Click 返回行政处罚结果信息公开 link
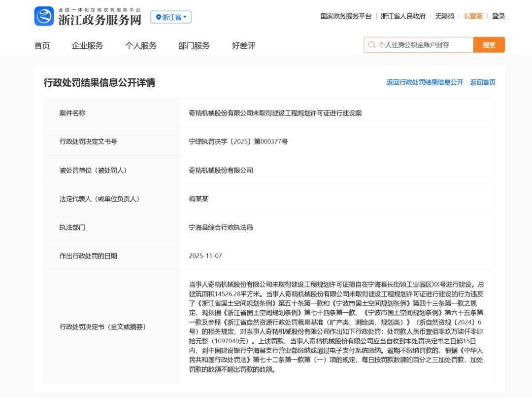 (425, 82)
